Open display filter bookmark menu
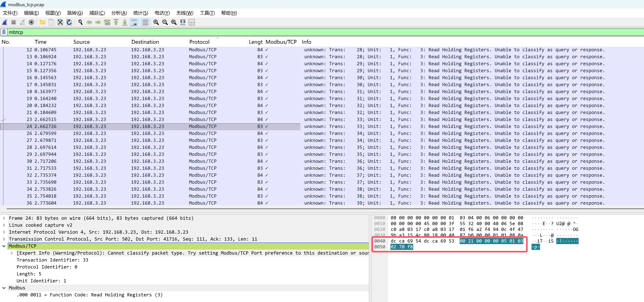Viewport: 644px width, 302px height. pos(4,32)
